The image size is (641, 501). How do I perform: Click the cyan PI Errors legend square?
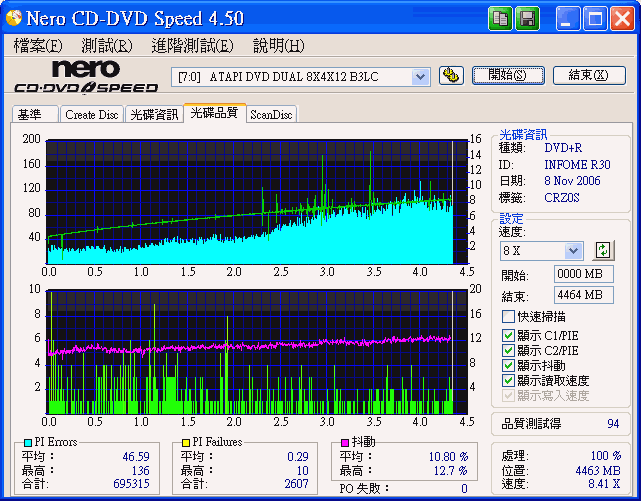pyautogui.click(x=28, y=442)
